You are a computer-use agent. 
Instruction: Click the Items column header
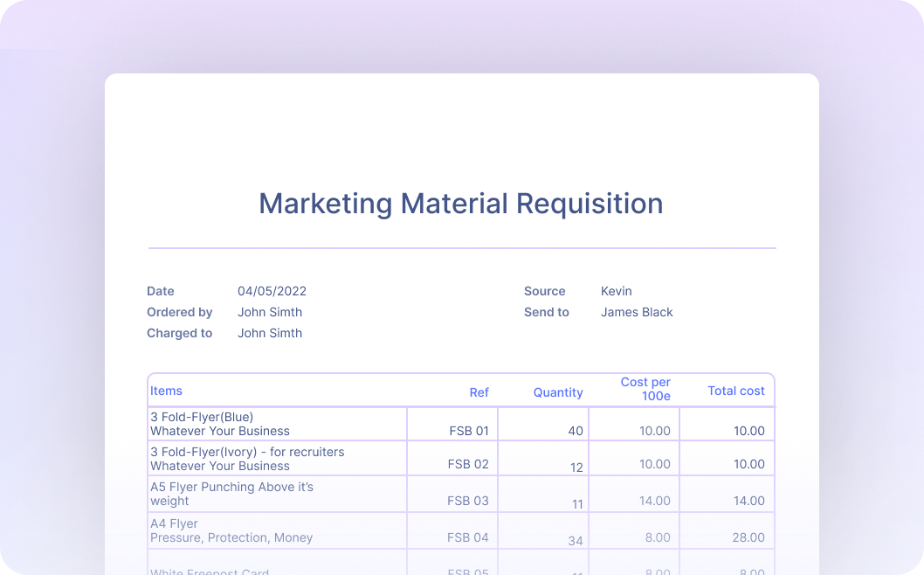click(166, 391)
